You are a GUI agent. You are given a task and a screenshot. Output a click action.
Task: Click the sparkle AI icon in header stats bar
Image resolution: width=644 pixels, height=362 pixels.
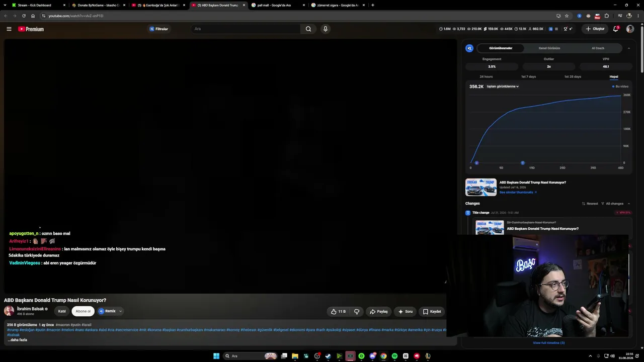point(571,29)
